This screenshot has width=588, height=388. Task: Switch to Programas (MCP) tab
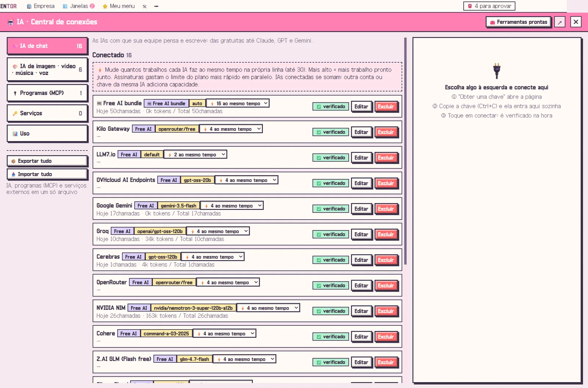[47, 93]
